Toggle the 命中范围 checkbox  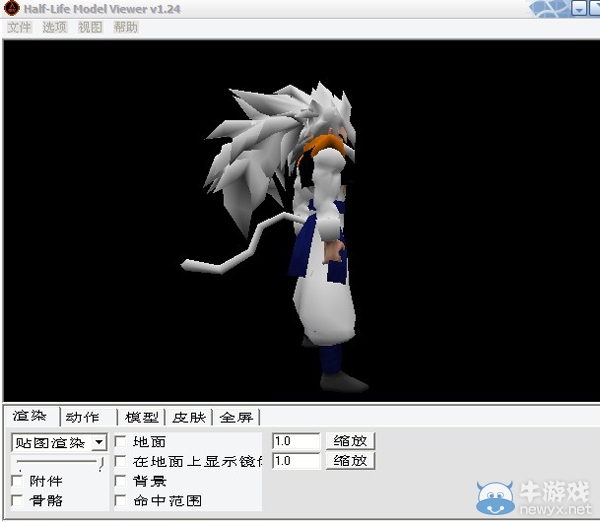pyautogui.click(x=120, y=500)
